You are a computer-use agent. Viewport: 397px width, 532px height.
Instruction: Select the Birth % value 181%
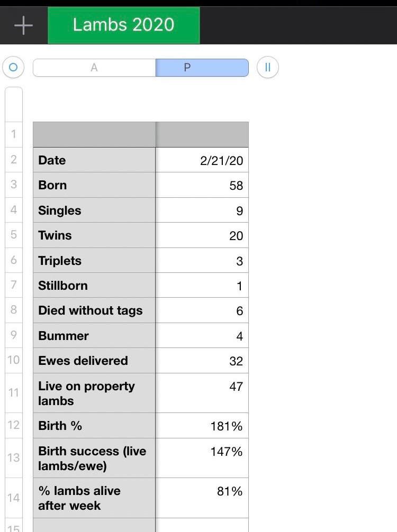(x=202, y=426)
